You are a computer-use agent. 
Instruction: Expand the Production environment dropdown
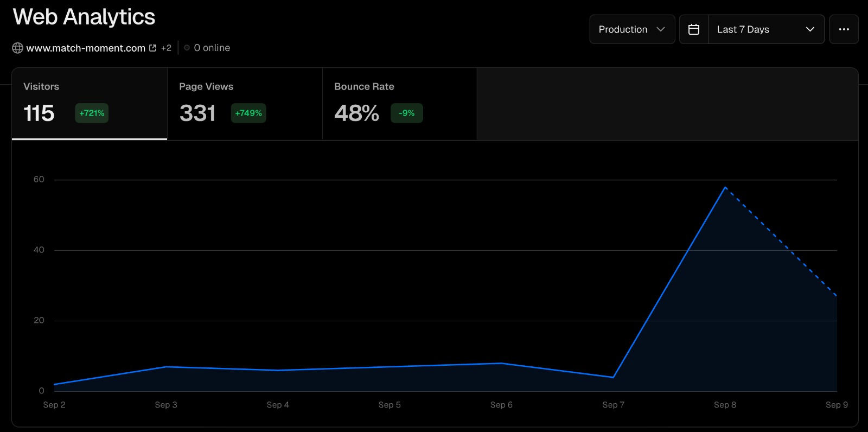(x=632, y=29)
